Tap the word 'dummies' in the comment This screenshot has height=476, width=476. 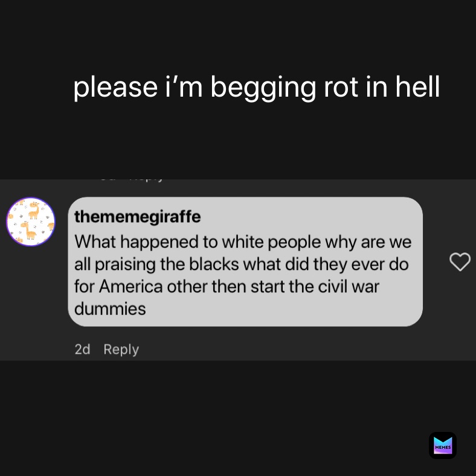pyautogui.click(x=110, y=309)
